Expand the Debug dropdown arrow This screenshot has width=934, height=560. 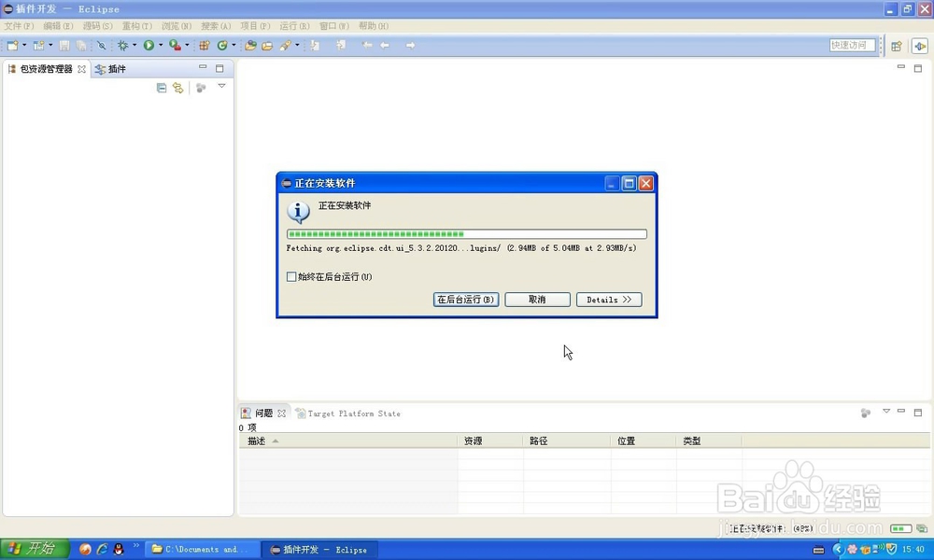pyautogui.click(x=134, y=45)
